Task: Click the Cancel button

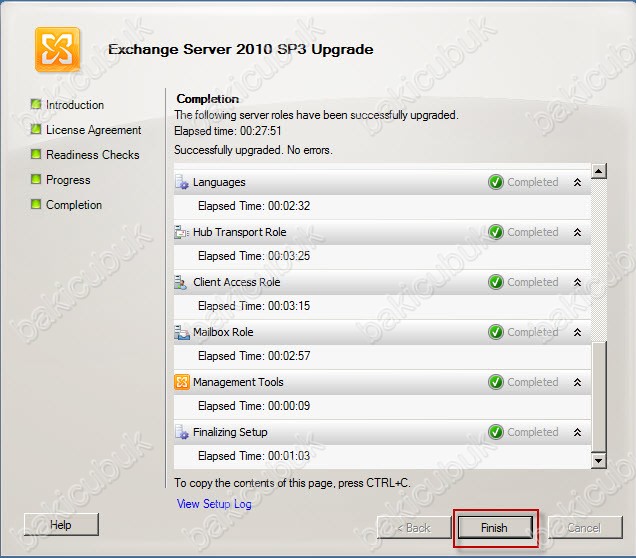Action: (584, 528)
